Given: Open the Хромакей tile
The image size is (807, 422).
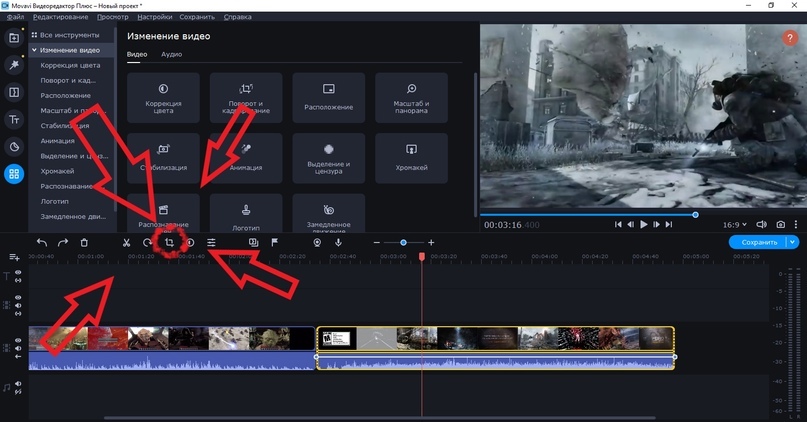Looking at the screenshot, I should pyautogui.click(x=411, y=158).
